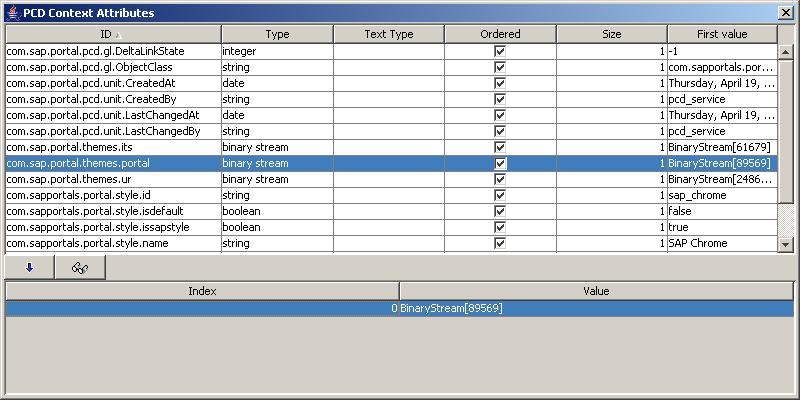Image resolution: width=800 pixels, height=400 pixels.
Task: Uncheck Ordered for com.sapportals.portal.style.name
Action: 500,243
